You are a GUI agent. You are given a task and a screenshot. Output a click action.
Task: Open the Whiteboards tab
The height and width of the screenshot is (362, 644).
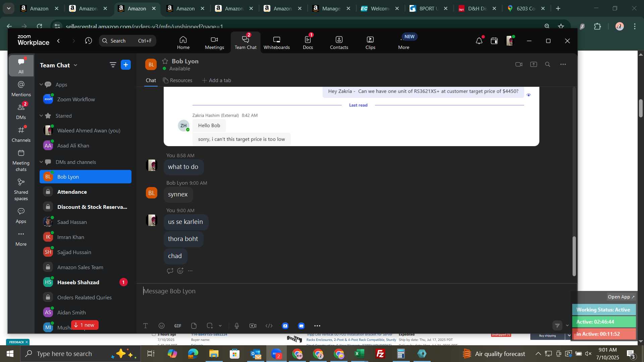click(x=276, y=43)
